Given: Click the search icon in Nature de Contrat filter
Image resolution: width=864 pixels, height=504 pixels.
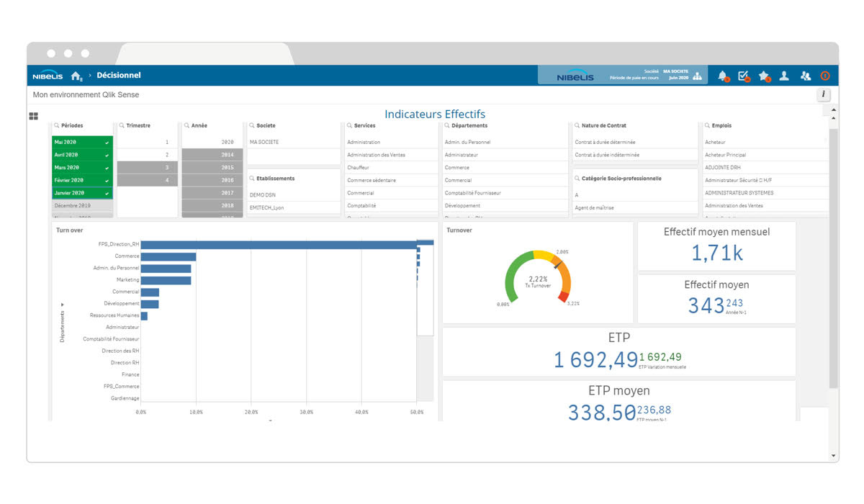Looking at the screenshot, I should [x=577, y=125].
